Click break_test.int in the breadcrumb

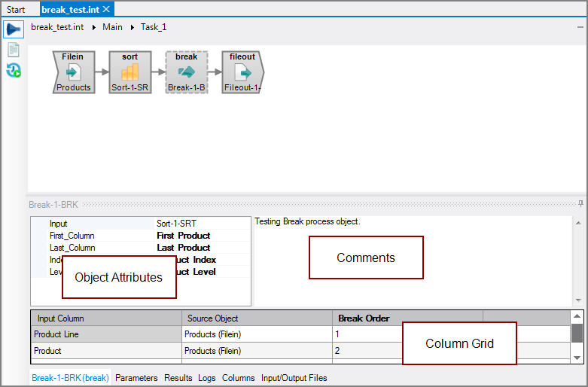tap(57, 27)
